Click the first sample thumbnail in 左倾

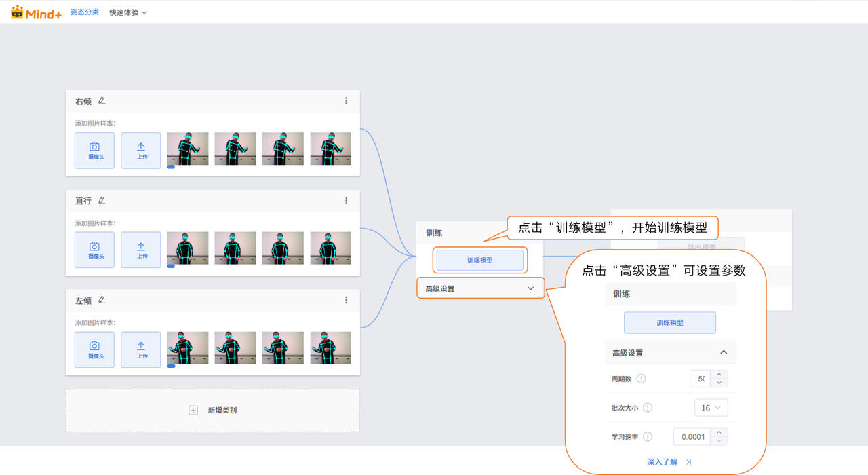tap(188, 348)
